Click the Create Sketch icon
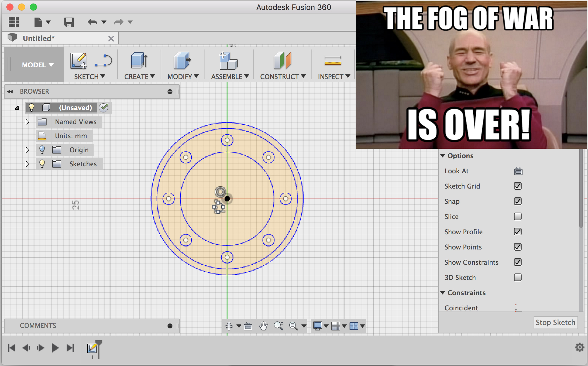Screen dimensions: 588x366 tap(78, 61)
